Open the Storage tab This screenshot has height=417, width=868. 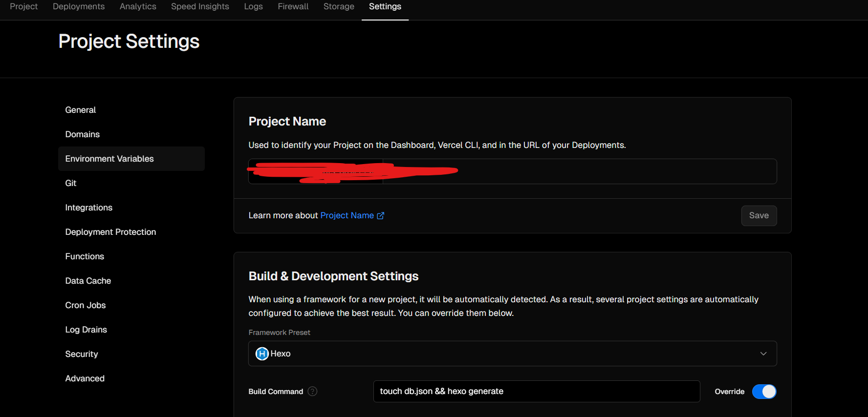click(x=339, y=7)
